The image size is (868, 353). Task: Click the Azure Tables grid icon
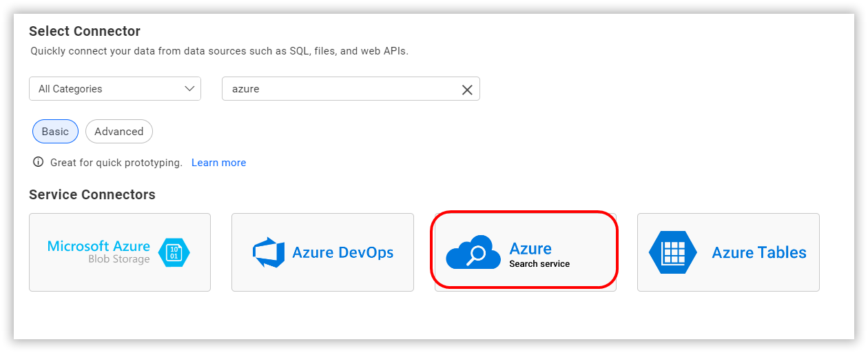(x=673, y=252)
